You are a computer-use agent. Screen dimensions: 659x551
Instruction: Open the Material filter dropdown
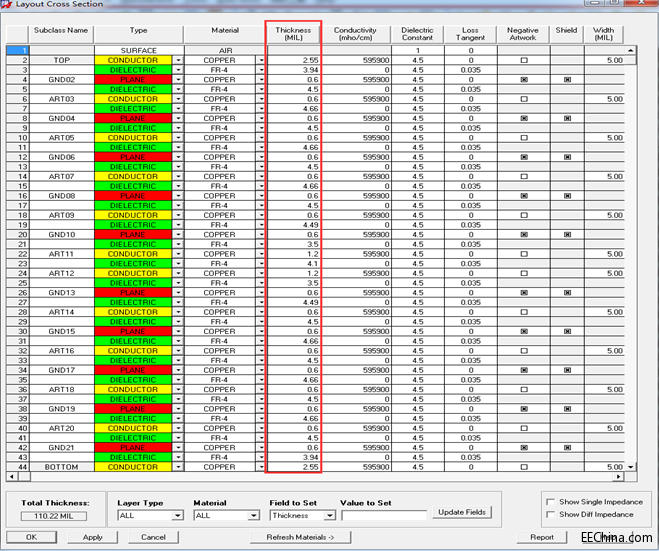pos(253,515)
